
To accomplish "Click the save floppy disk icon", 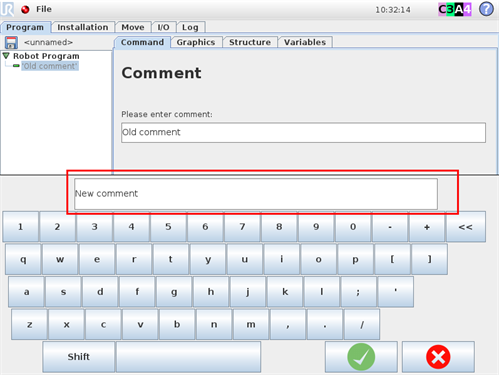I will (11, 43).
